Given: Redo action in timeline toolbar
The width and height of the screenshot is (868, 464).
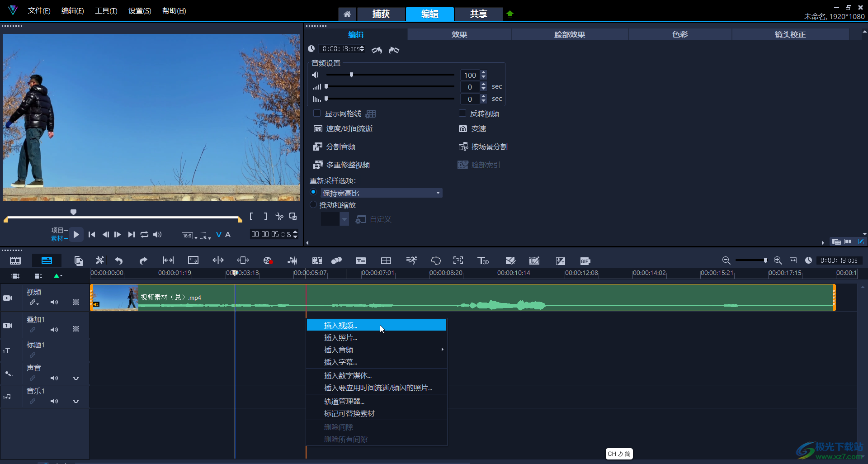Looking at the screenshot, I should [x=143, y=260].
